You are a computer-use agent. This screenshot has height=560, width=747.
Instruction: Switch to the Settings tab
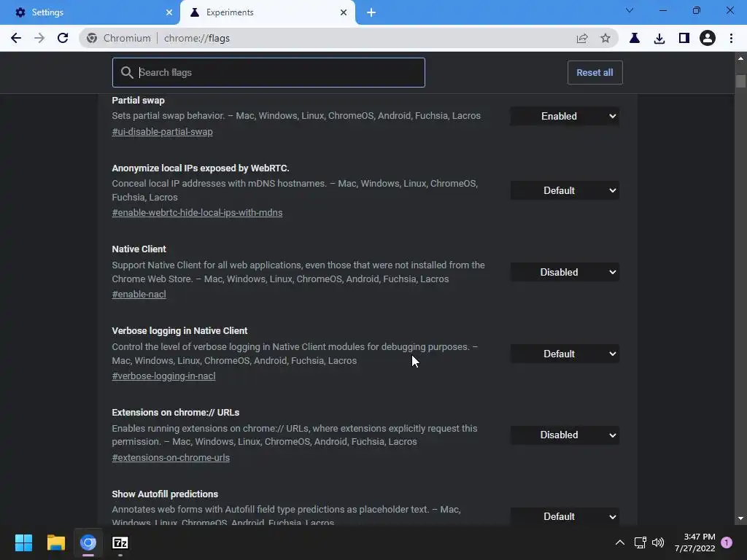tap(90, 12)
